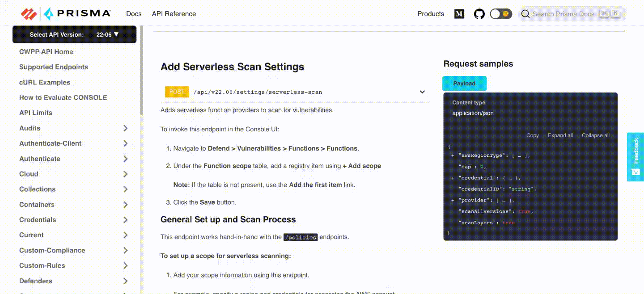Open the GitHub repository icon
The image size is (644, 294).
[x=479, y=14]
